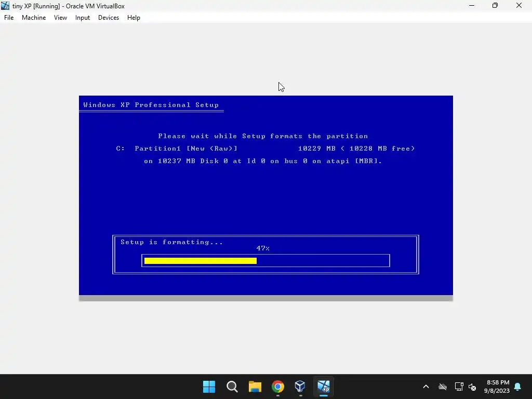
Task: Click 'Setup is formatting...' text
Action: pos(171,242)
